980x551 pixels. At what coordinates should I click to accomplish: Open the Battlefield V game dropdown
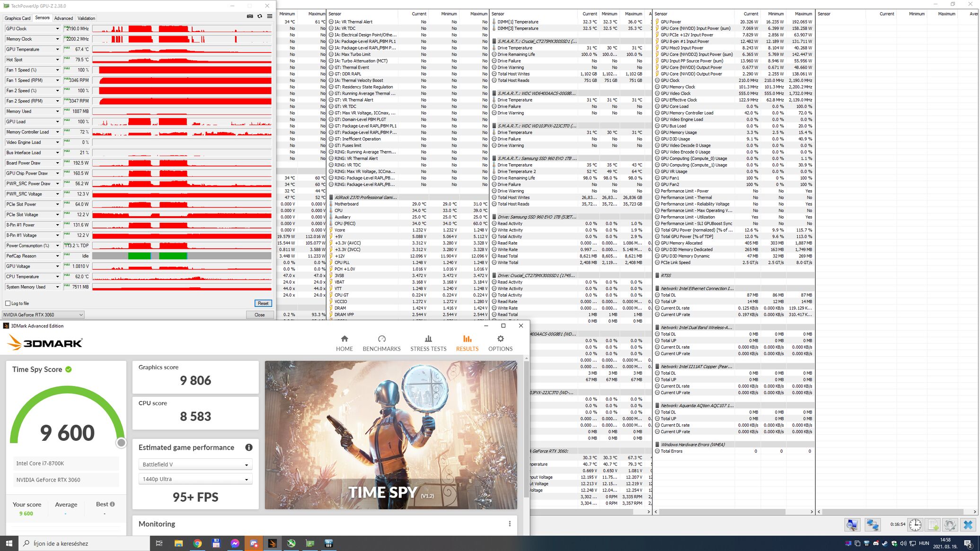195,464
